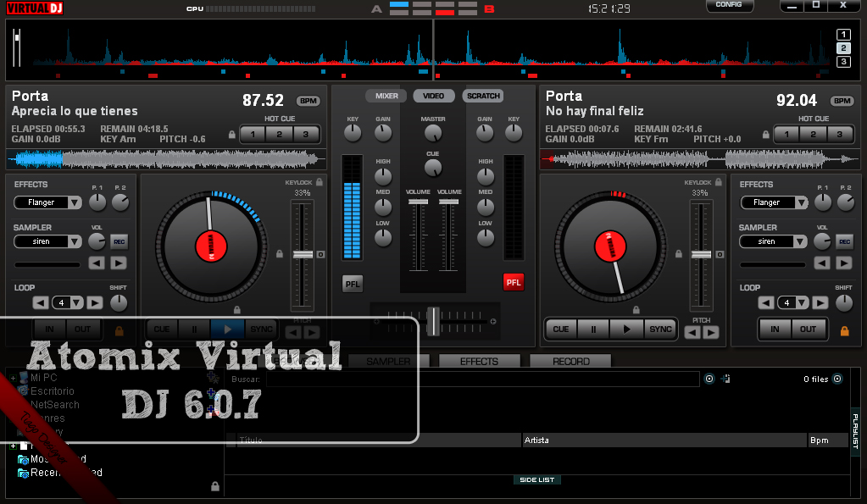Click the add-folder icon next to search

726,379
